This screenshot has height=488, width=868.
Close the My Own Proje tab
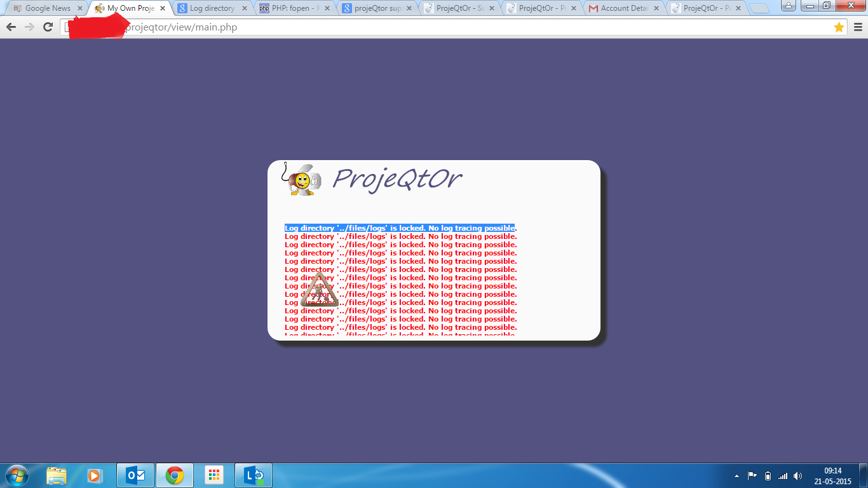click(x=162, y=8)
